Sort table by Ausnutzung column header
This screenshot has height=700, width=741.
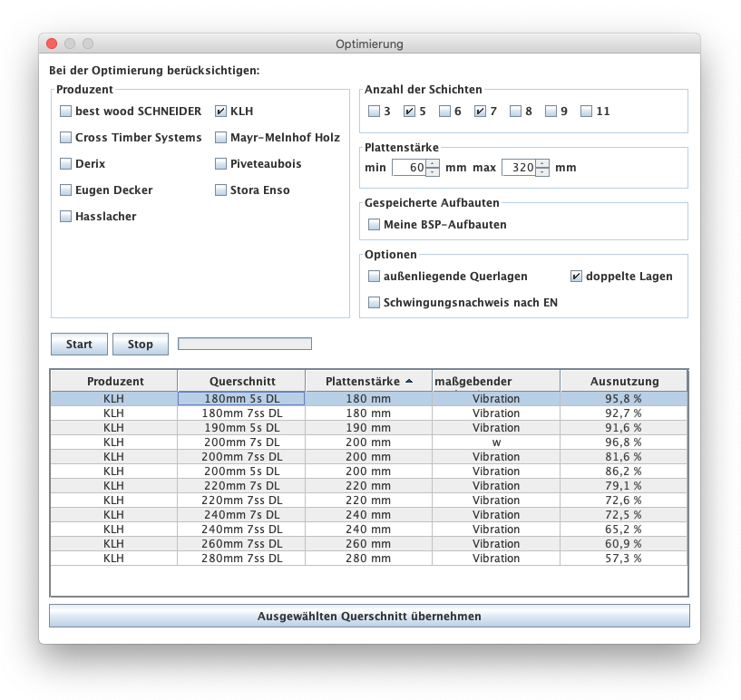pyautogui.click(x=624, y=381)
